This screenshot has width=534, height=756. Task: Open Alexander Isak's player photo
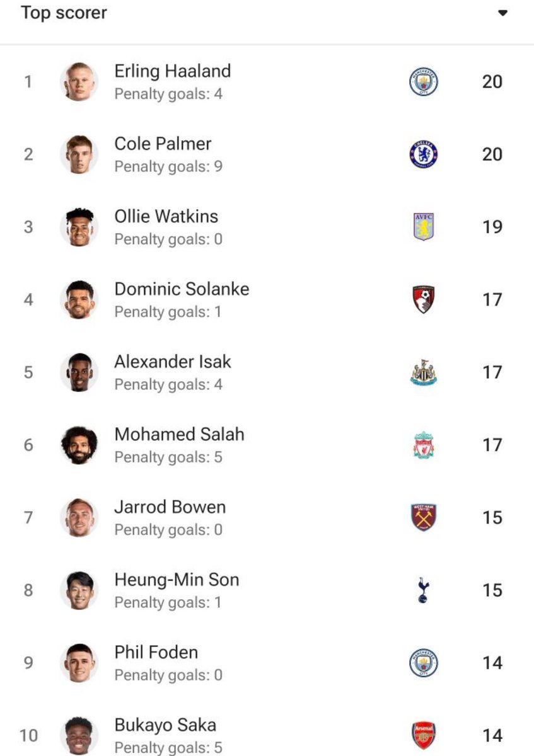[x=79, y=372]
